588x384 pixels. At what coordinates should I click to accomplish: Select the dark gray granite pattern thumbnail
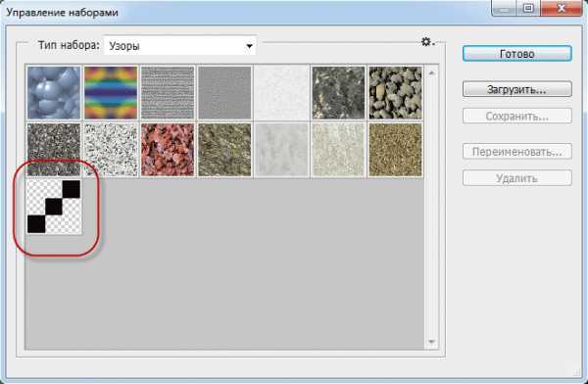tap(54, 150)
